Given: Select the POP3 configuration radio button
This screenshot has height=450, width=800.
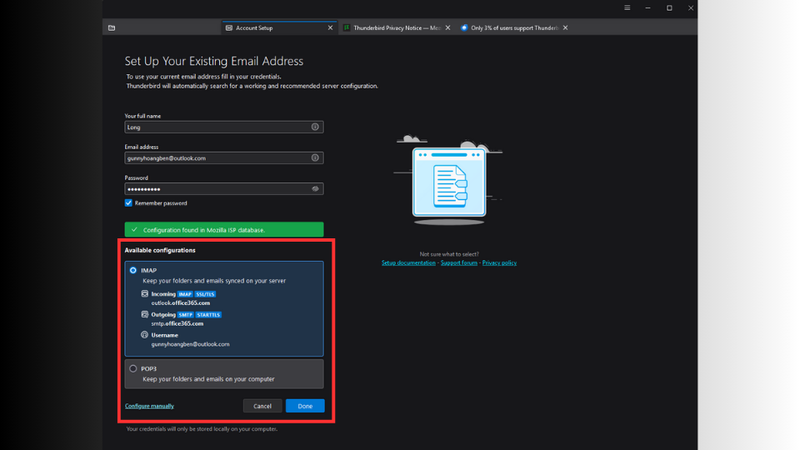Looking at the screenshot, I should pos(133,368).
